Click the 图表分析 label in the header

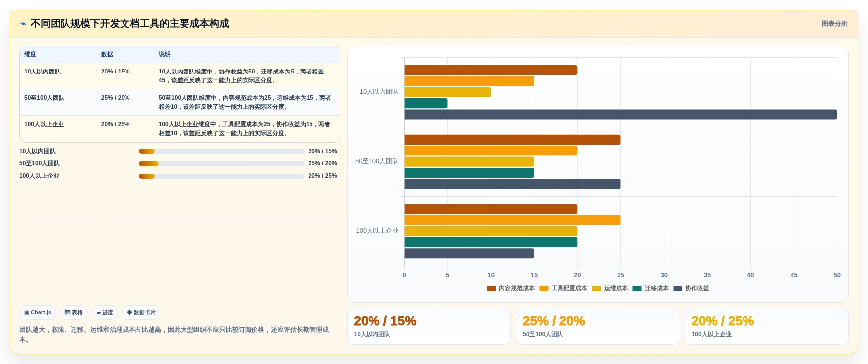point(834,24)
